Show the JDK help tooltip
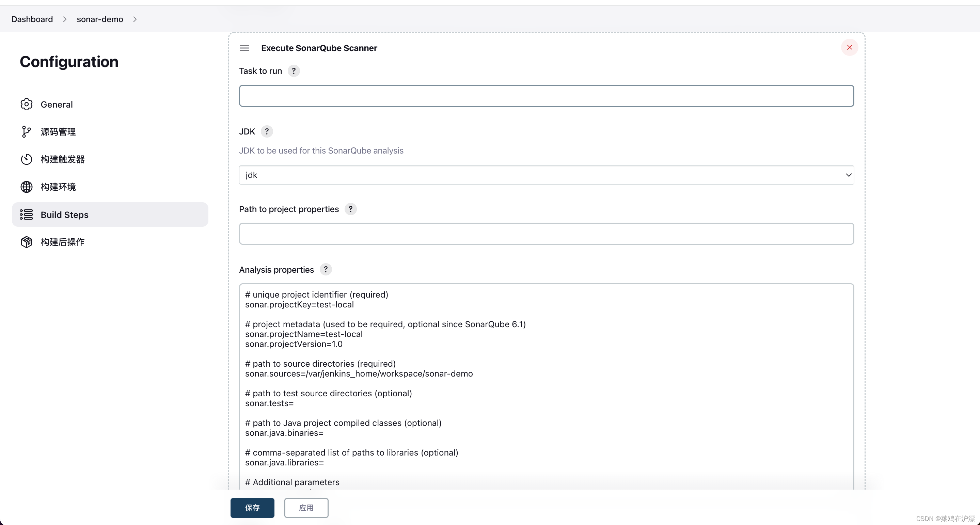Screen dimensions: 980x525 click(267, 131)
